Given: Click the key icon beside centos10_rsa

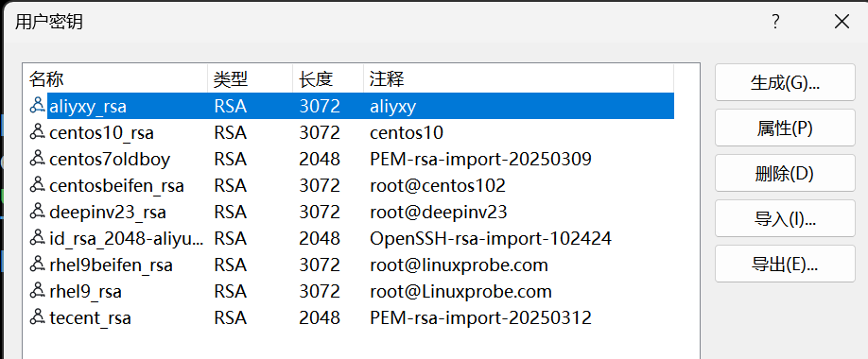Looking at the screenshot, I should [x=37, y=132].
